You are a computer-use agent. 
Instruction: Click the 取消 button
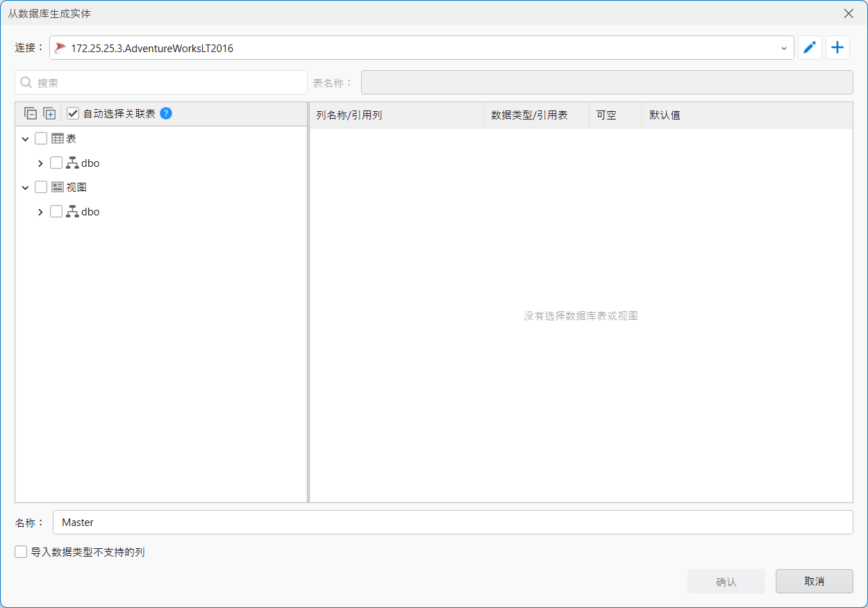point(814,581)
